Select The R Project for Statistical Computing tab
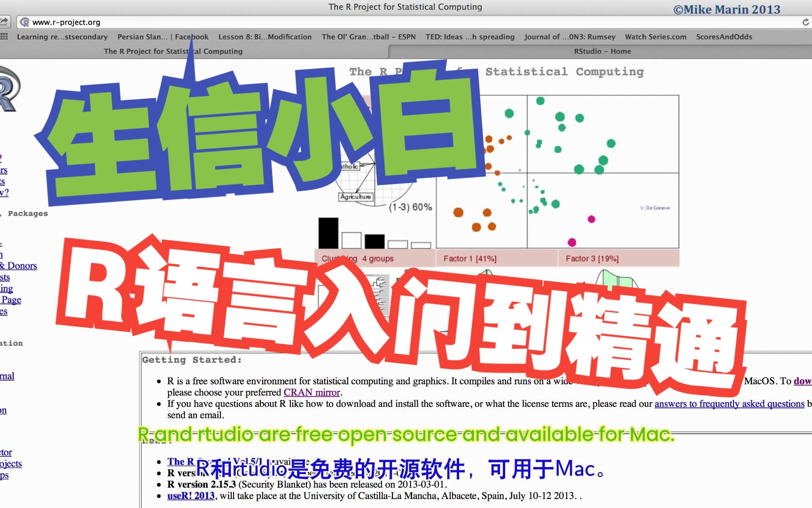The image size is (812, 508). pyautogui.click(x=173, y=51)
